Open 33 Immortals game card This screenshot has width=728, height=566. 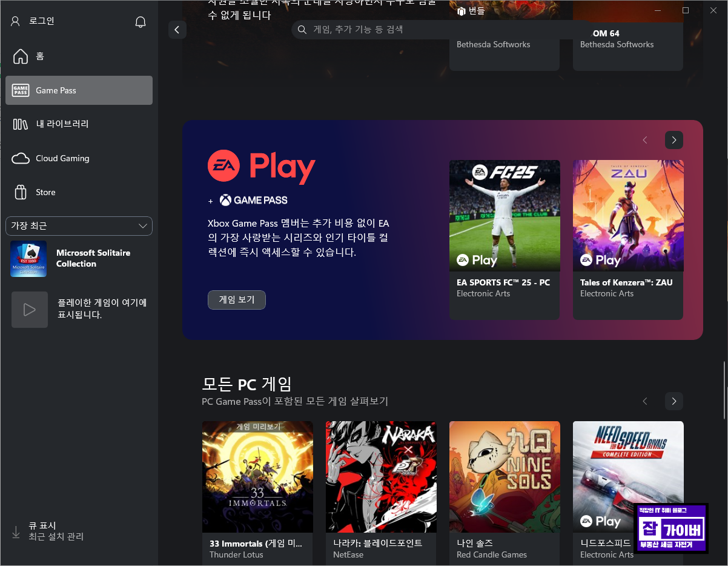click(257, 493)
